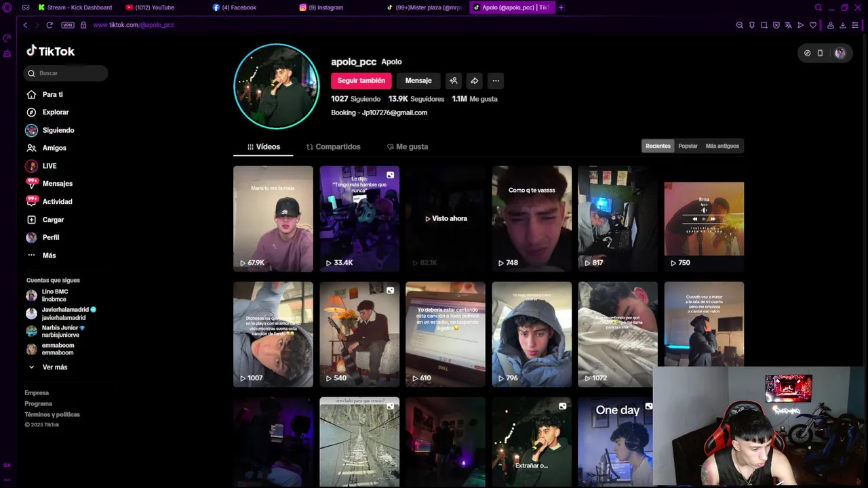Image resolution: width=868 pixels, height=488 pixels.
Task: Open the video with 33.4K views
Action: (x=359, y=218)
